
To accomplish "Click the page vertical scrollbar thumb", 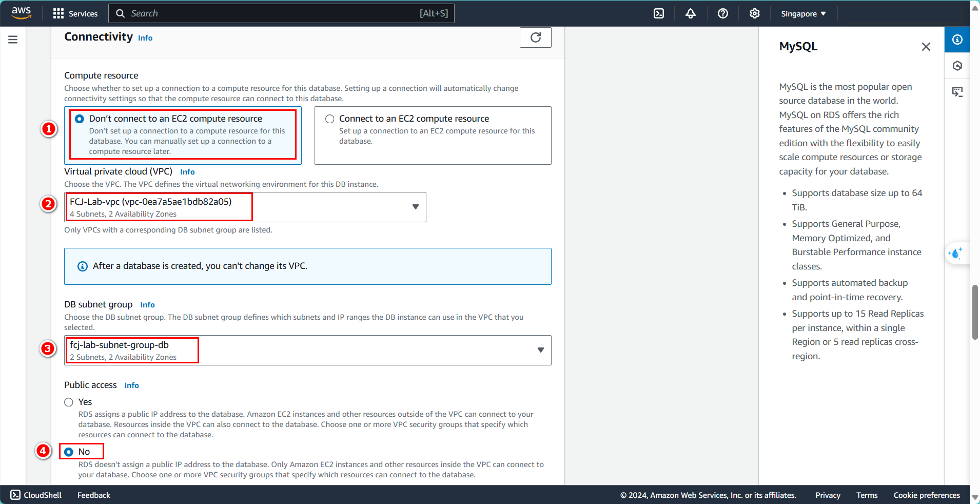I will coord(975,312).
